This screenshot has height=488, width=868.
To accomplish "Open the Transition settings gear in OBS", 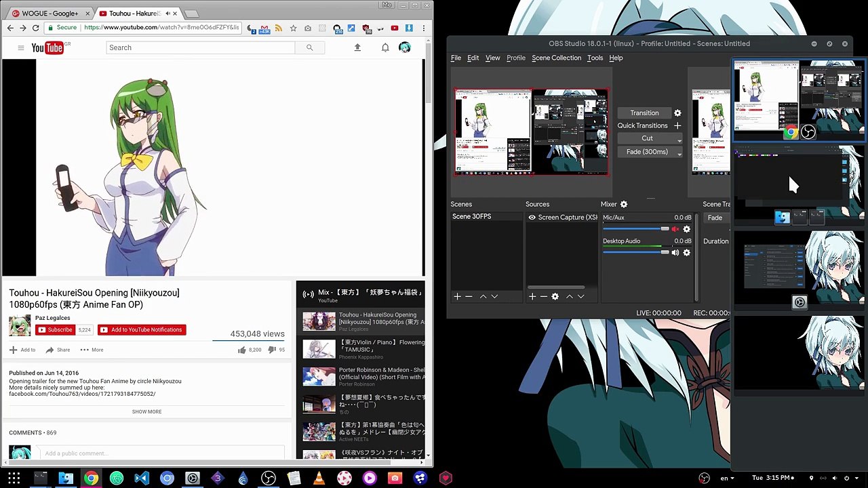I will (x=677, y=113).
